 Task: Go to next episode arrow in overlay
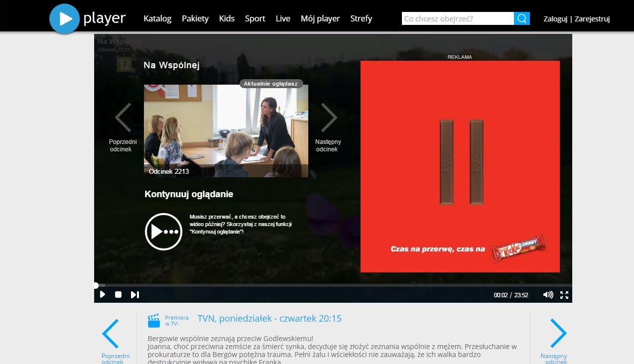coord(329,118)
